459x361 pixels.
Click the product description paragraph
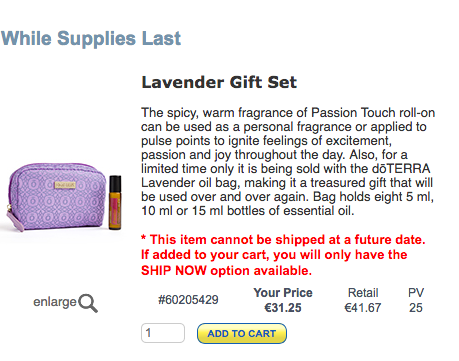click(288, 162)
